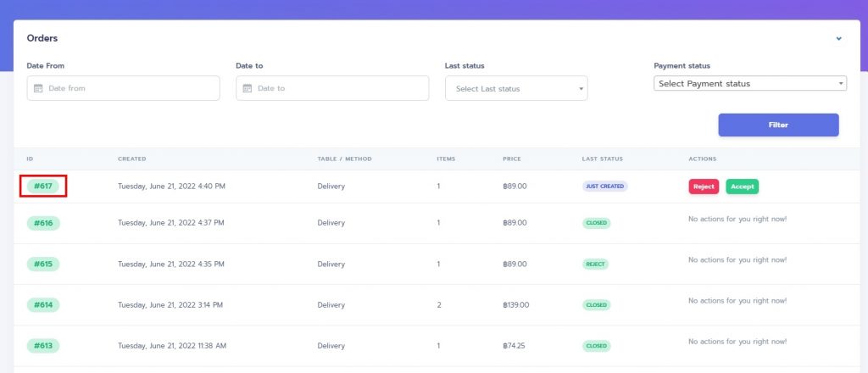Viewport: 868px width, 373px height.
Task: Open order #614 details
Action: [43, 305]
